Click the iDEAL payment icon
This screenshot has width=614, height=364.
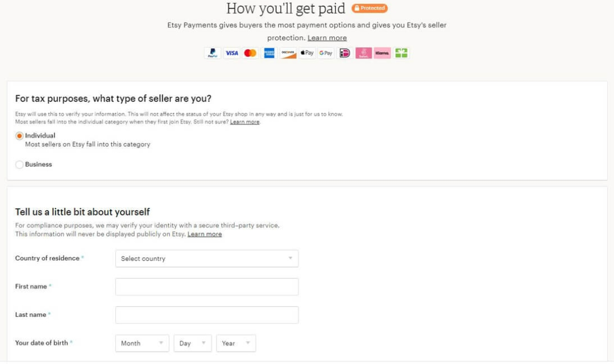tap(344, 53)
